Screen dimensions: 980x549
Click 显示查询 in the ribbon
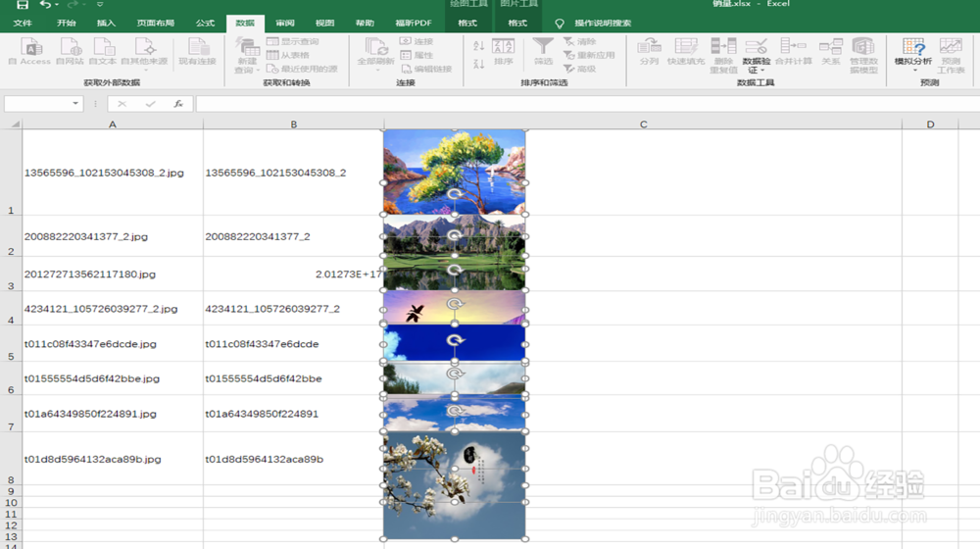pyautogui.click(x=292, y=41)
